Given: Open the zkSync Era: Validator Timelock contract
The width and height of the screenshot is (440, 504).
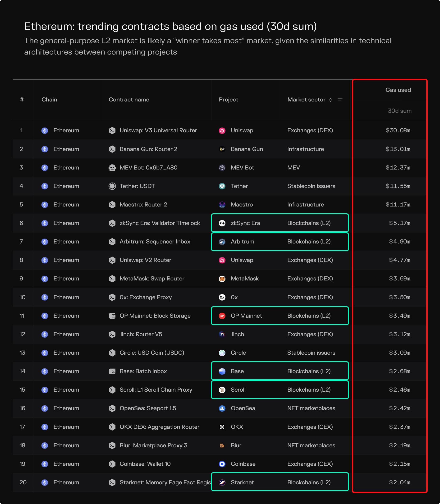Looking at the screenshot, I should point(160,223).
